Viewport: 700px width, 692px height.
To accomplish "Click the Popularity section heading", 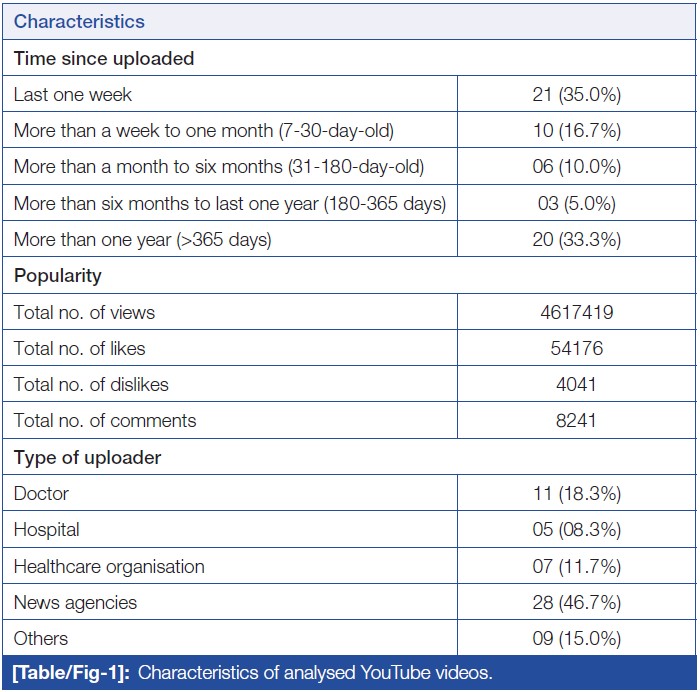I will coord(58,276).
